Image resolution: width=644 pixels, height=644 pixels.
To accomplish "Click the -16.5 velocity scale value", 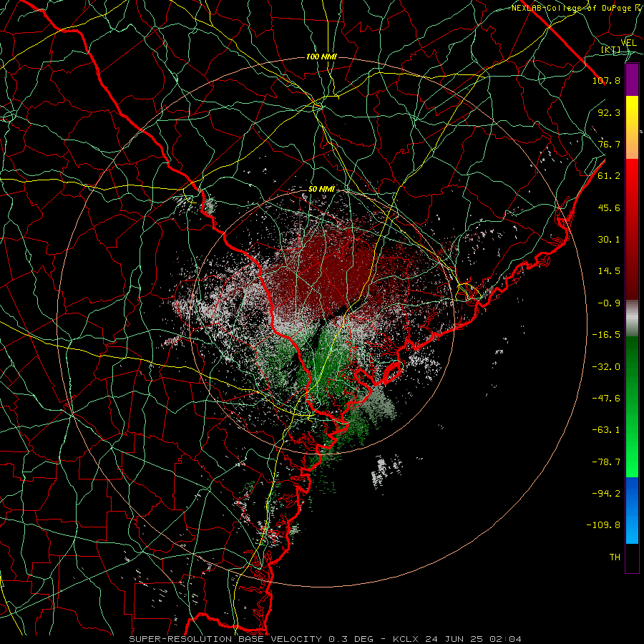I will pyautogui.click(x=606, y=335).
